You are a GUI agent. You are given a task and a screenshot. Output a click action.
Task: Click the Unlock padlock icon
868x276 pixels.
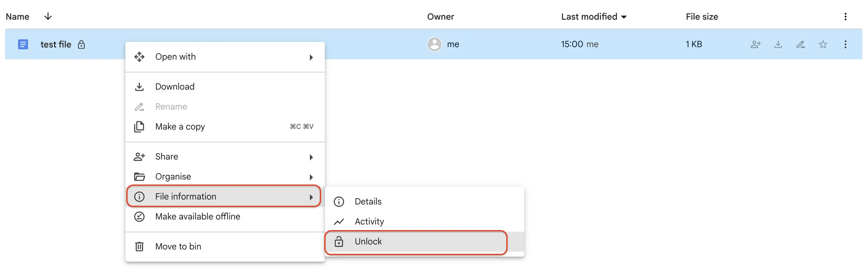pos(339,242)
